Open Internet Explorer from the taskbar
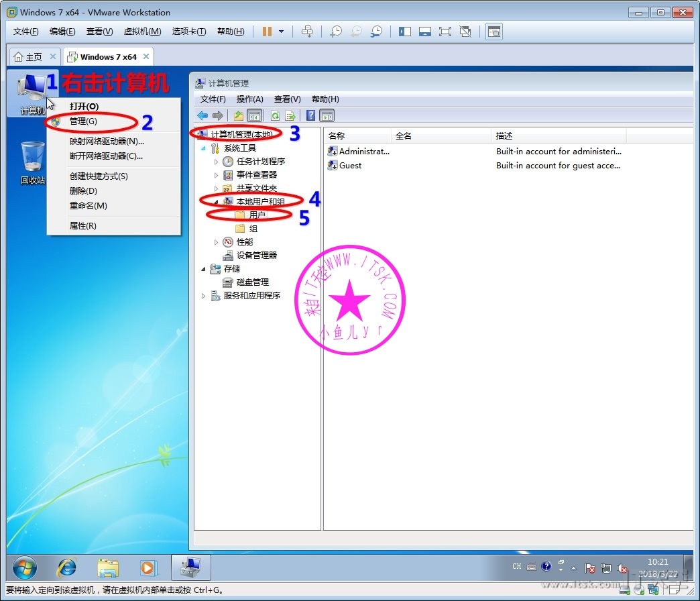 pos(66,567)
